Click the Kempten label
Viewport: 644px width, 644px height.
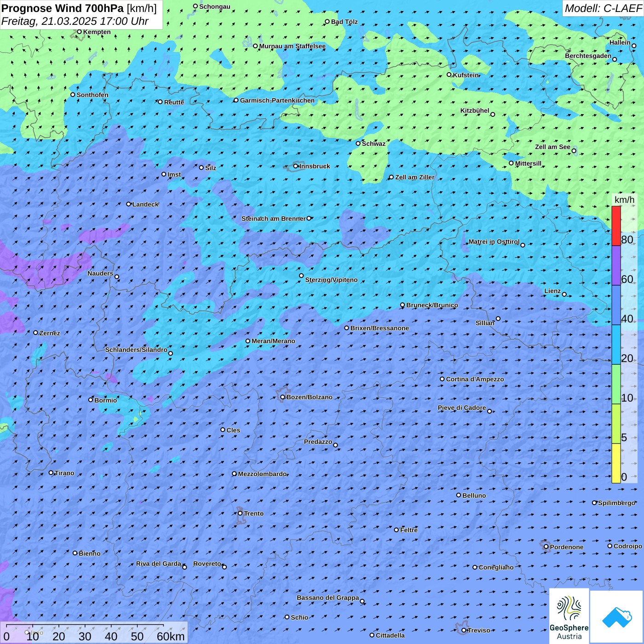coord(97,32)
